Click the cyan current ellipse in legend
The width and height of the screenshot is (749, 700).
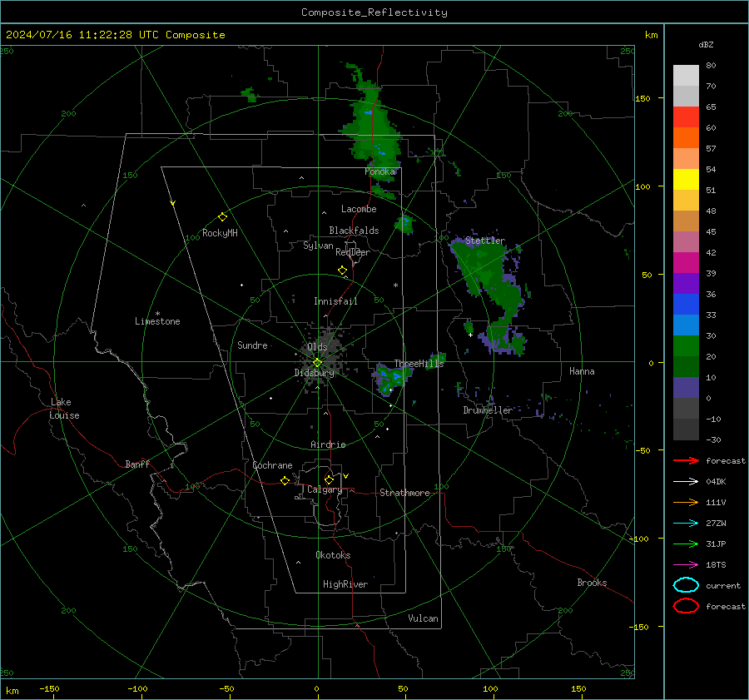[x=686, y=585]
